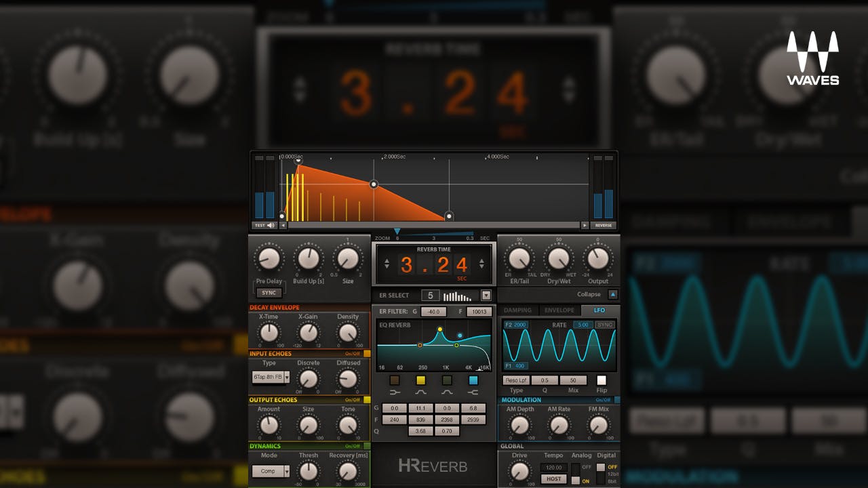Click the decay envelope end point
Image resolution: width=868 pixels, height=488 pixels.
click(449, 217)
